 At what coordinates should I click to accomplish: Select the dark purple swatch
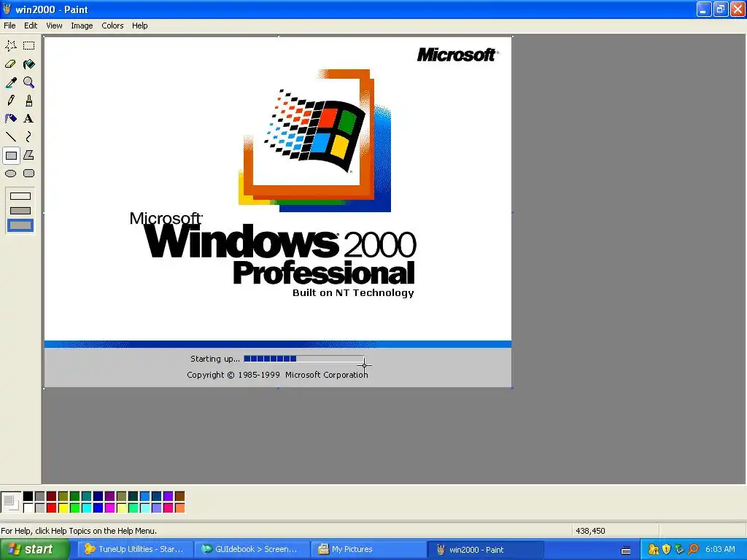109,496
